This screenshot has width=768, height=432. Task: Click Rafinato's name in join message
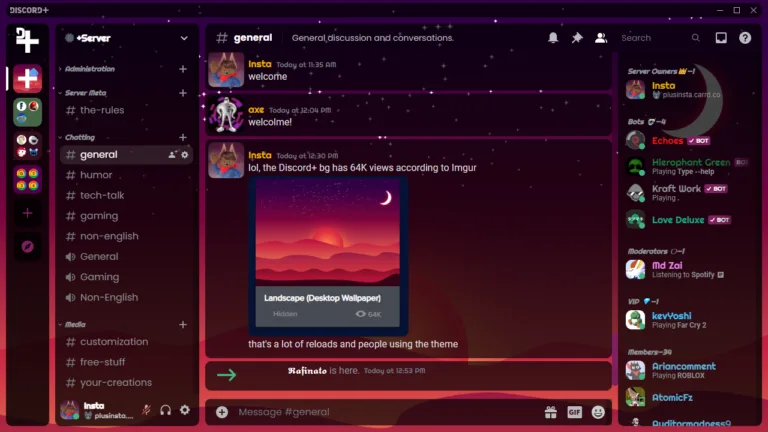(307, 371)
